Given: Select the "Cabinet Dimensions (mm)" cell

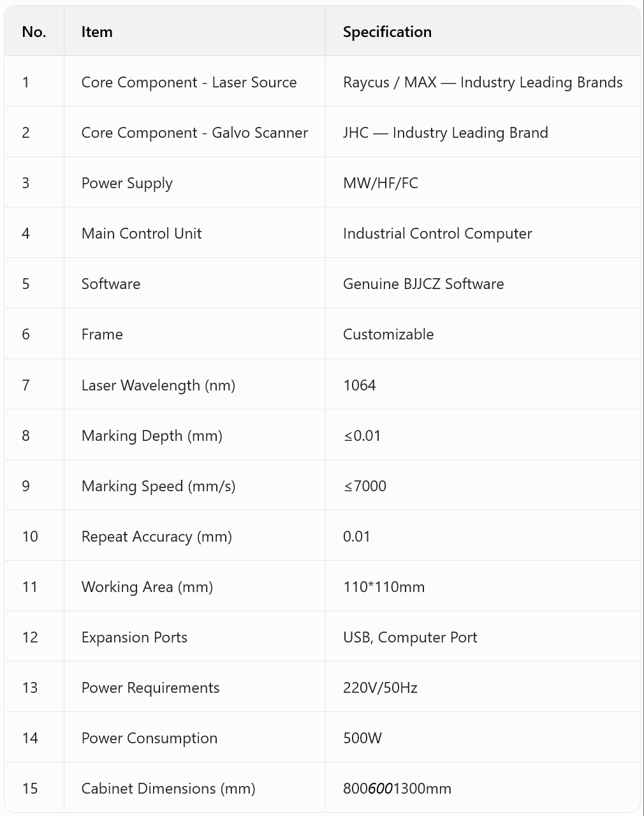Looking at the screenshot, I should (x=168, y=789).
